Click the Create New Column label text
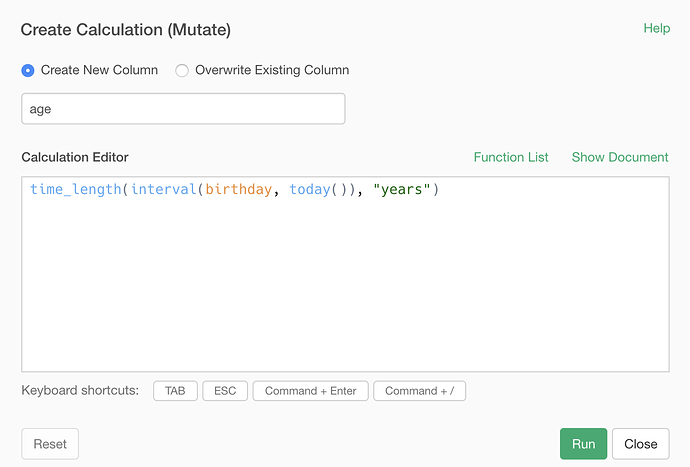The image size is (690, 467). (99, 70)
